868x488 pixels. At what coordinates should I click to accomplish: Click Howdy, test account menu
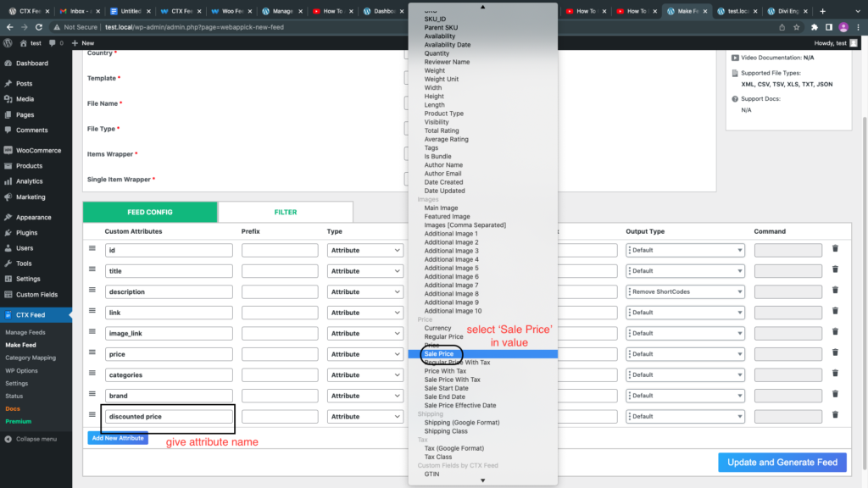[835, 43]
